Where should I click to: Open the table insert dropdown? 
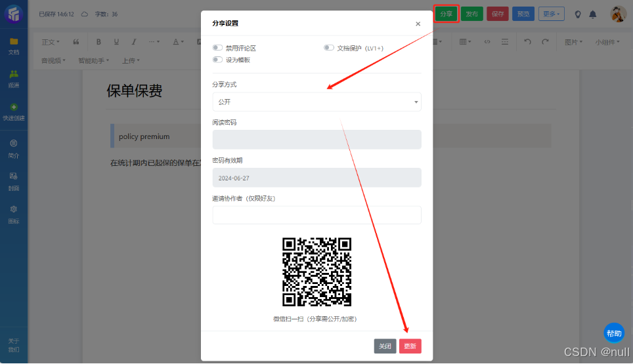click(x=465, y=42)
